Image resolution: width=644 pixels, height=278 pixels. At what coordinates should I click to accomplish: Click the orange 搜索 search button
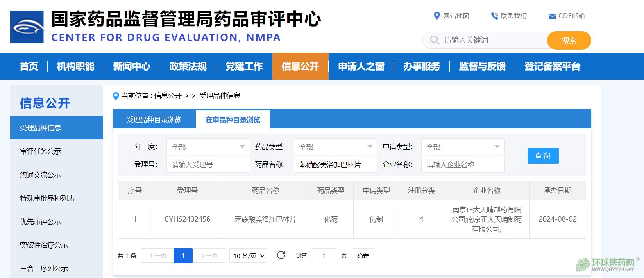(x=569, y=41)
